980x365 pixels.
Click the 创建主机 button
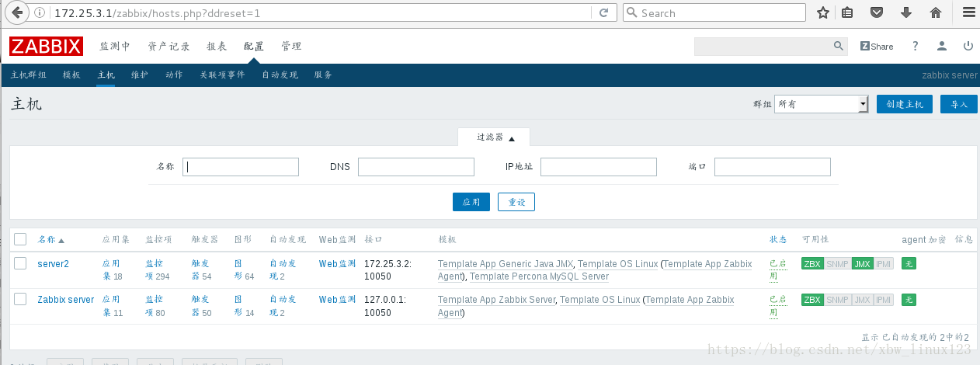pyautogui.click(x=905, y=104)
